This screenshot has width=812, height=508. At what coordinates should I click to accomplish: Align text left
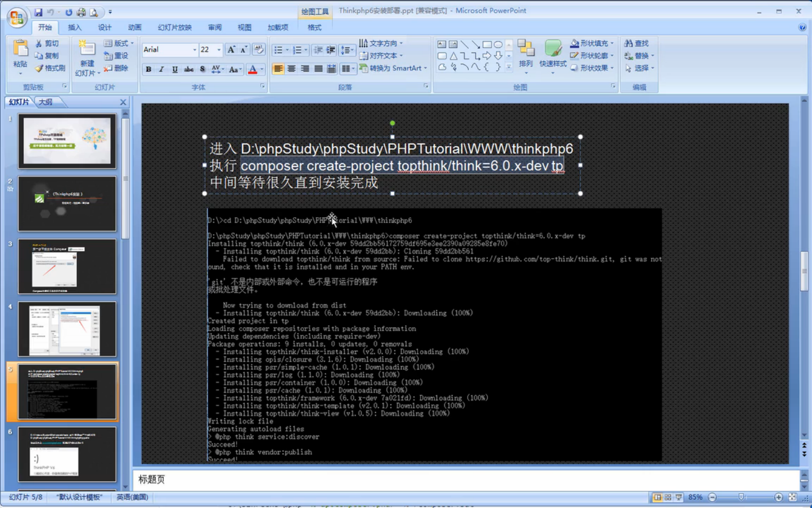[x=278, y=69]
